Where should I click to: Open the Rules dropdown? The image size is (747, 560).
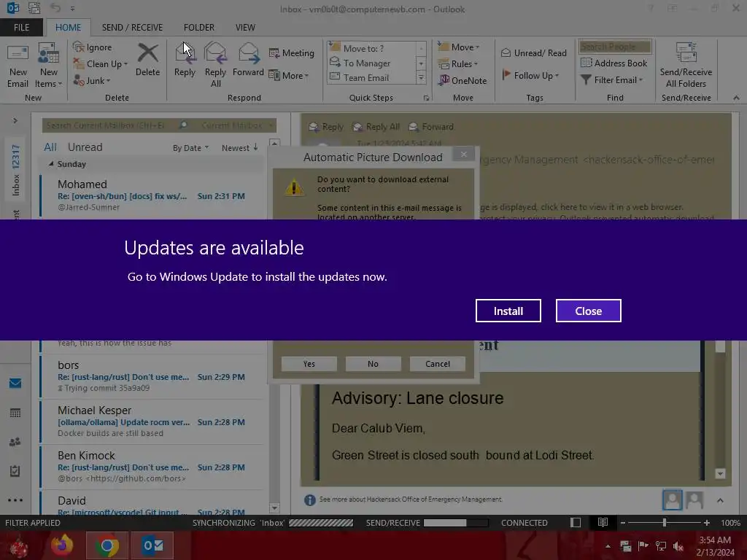click(458, 64)
